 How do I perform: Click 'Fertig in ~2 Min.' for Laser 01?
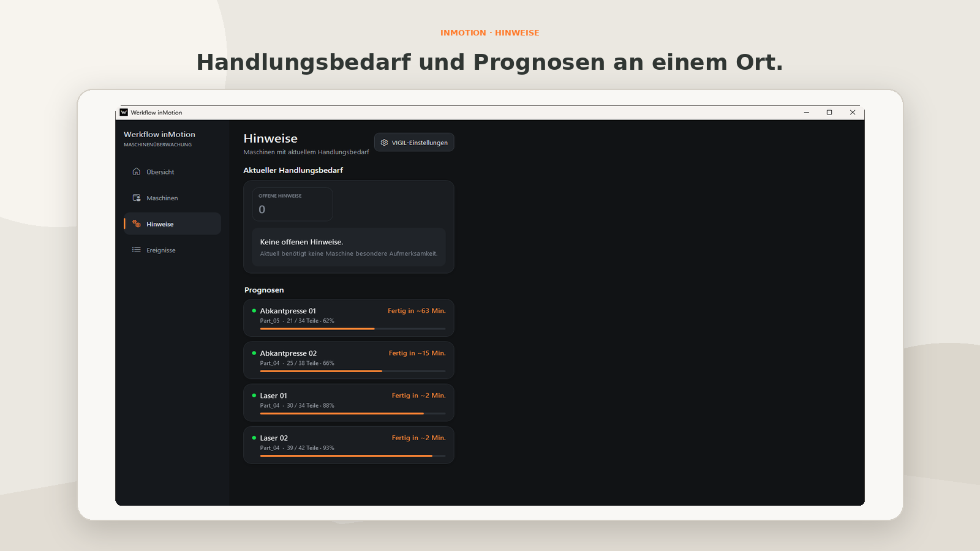coord(419,395)
